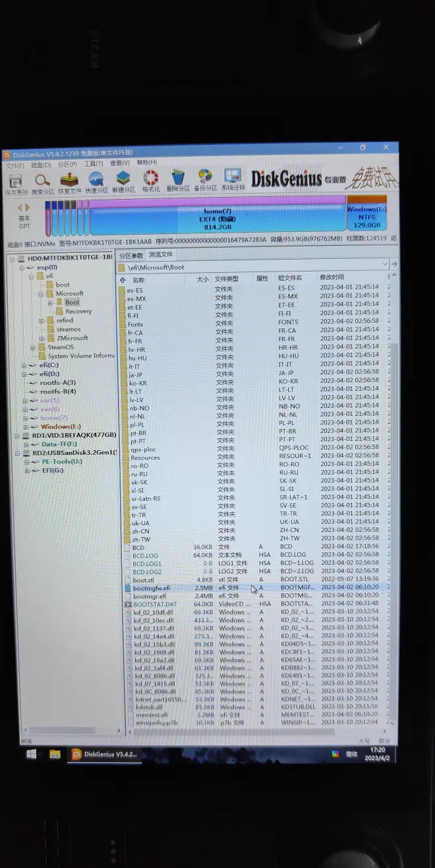The image size is (435, 868).
Task: Start the 系统迁移 (System migration) tool
Action: point(233,175)
